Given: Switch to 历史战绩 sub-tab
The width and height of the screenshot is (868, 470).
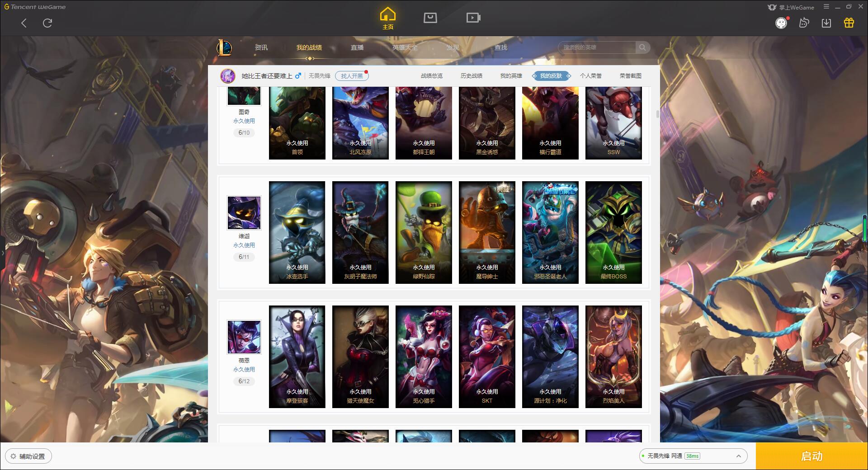Looking at the screenshot, I should click(472, 76).
